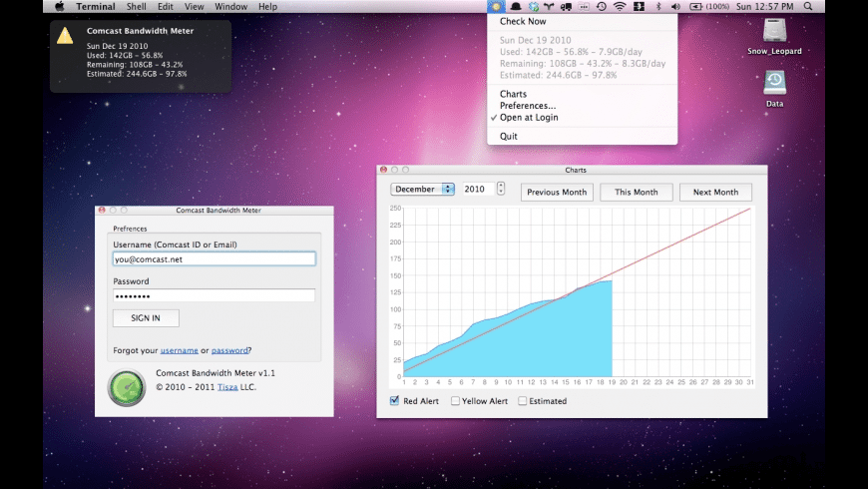Open the December month dropdown
The height and width of the screenshot is (489, 868).
pyautogui.click(x=422, y=189)
